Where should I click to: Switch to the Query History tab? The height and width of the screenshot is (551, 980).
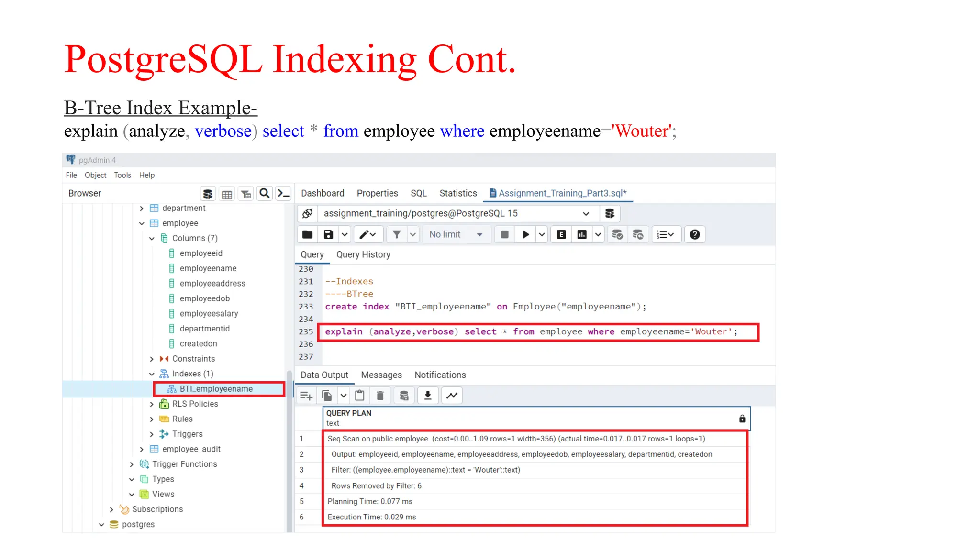tap(363, 254)
